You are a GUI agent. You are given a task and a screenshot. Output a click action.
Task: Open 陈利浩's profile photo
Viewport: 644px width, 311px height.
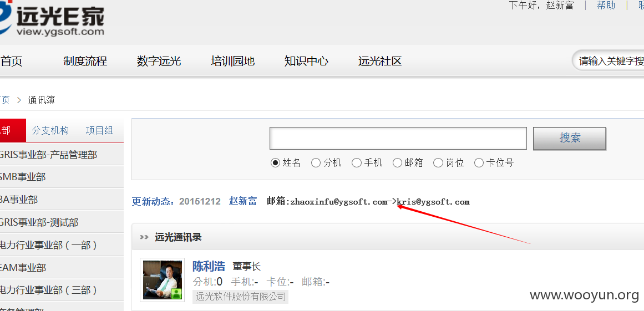point(162,280)
